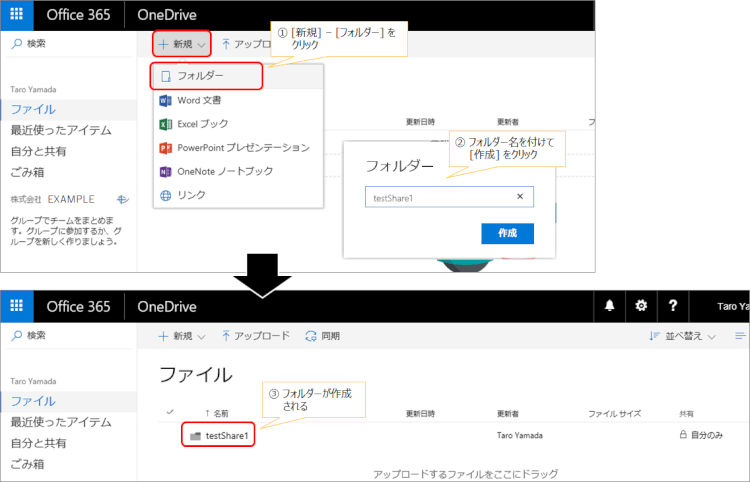
Task: Open the testShare1 folder name
Action: pos(227,436)
